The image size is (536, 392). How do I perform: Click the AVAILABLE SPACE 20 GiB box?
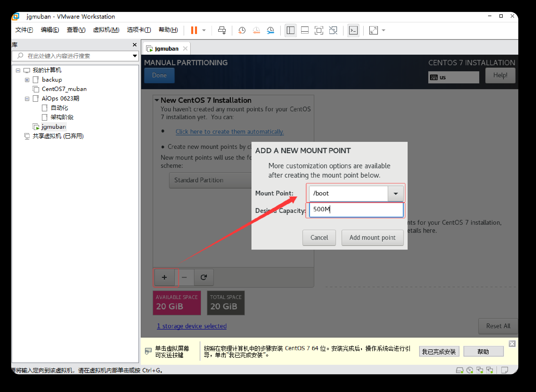(177, 303)
